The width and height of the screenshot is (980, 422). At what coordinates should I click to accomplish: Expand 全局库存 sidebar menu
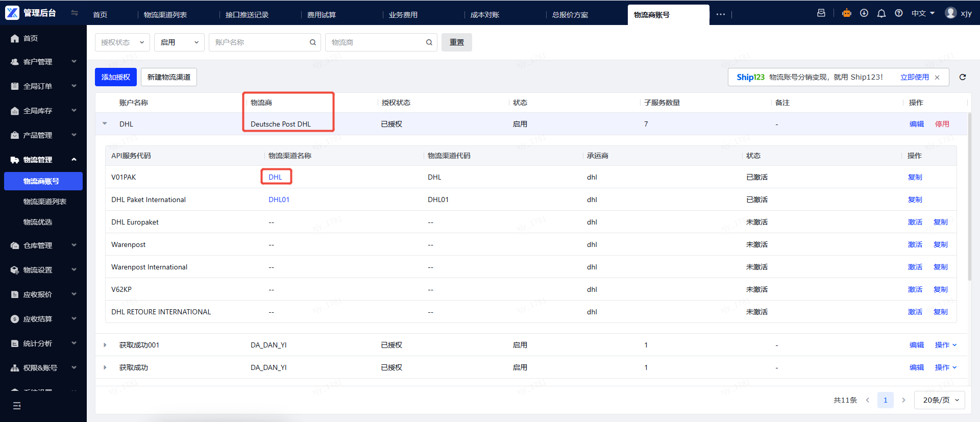click(x=43, y=111)
